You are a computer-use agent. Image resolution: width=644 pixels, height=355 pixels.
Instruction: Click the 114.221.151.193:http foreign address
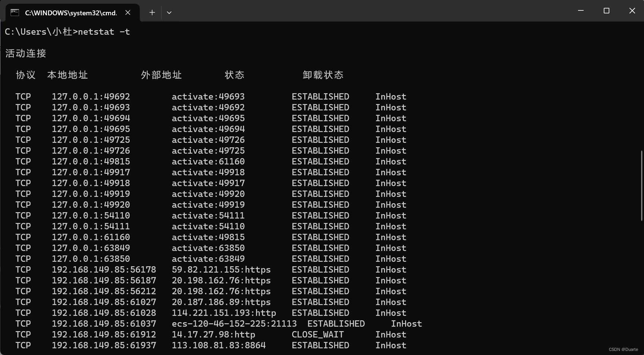[224, 313]
